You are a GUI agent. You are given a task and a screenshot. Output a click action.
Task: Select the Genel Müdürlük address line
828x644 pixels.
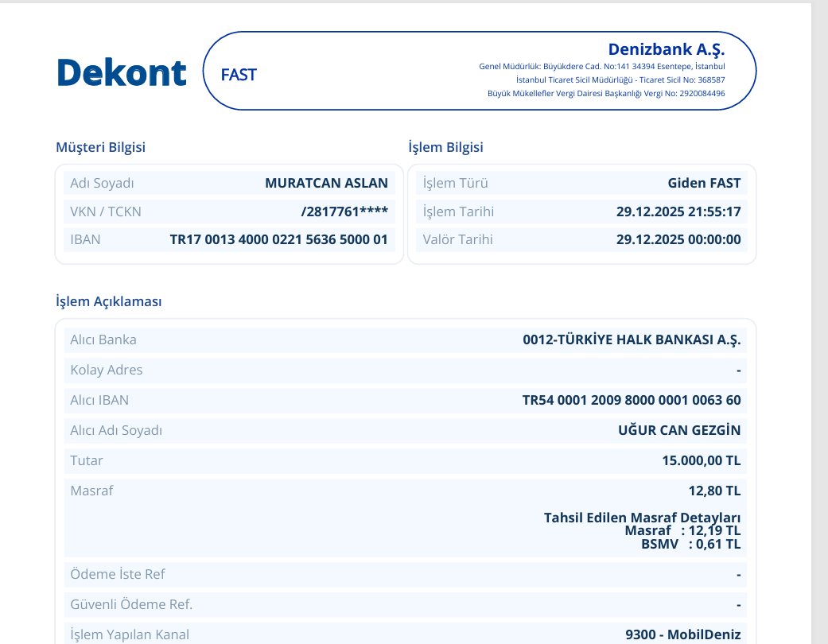[x=602, y=67]
